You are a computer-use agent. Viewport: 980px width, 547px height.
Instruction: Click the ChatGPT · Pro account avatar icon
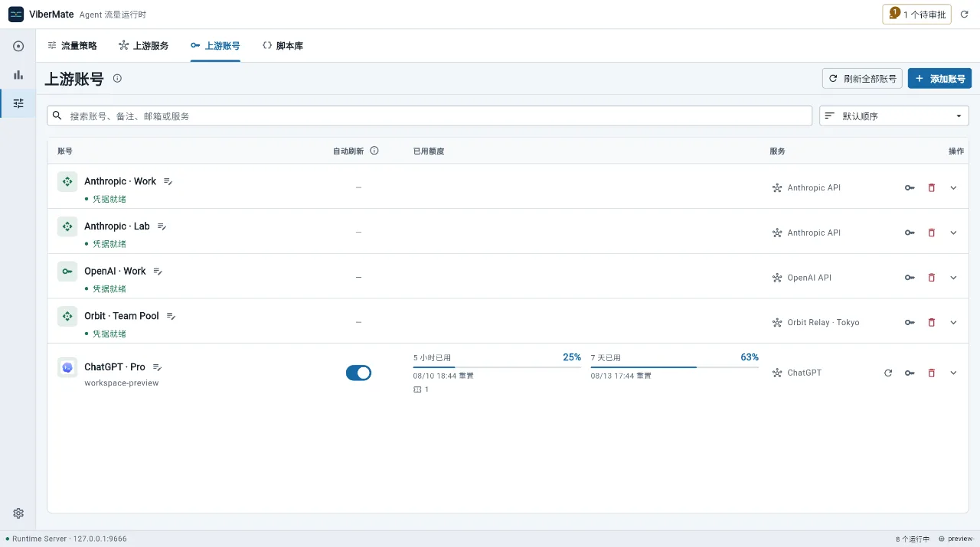click(x=67, y=367)
